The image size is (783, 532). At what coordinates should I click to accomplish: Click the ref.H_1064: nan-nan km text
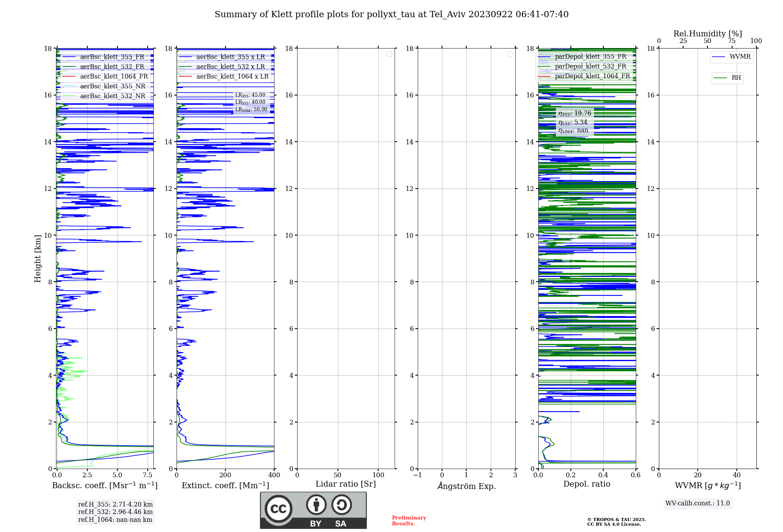coord(115,520)
